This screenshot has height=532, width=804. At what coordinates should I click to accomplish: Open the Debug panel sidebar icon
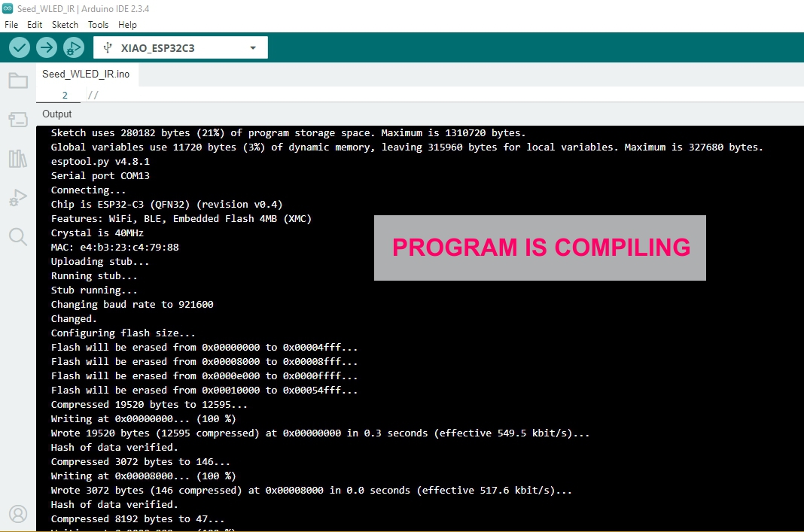point(18,198)
